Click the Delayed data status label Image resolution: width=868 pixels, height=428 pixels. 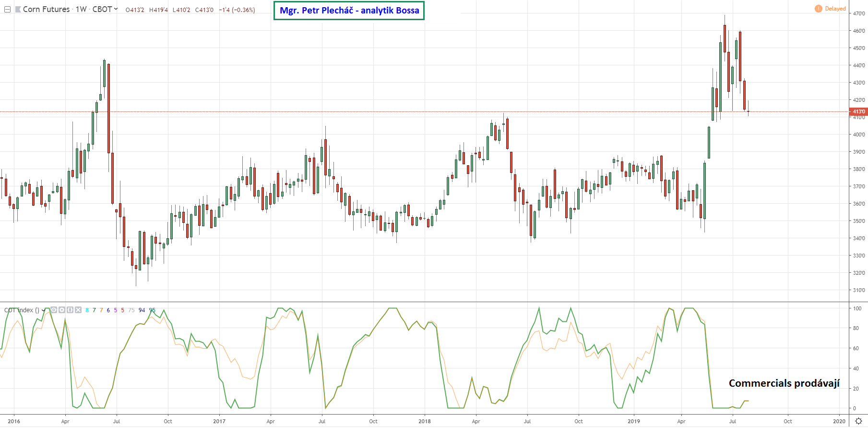click(x=835, y=9)
